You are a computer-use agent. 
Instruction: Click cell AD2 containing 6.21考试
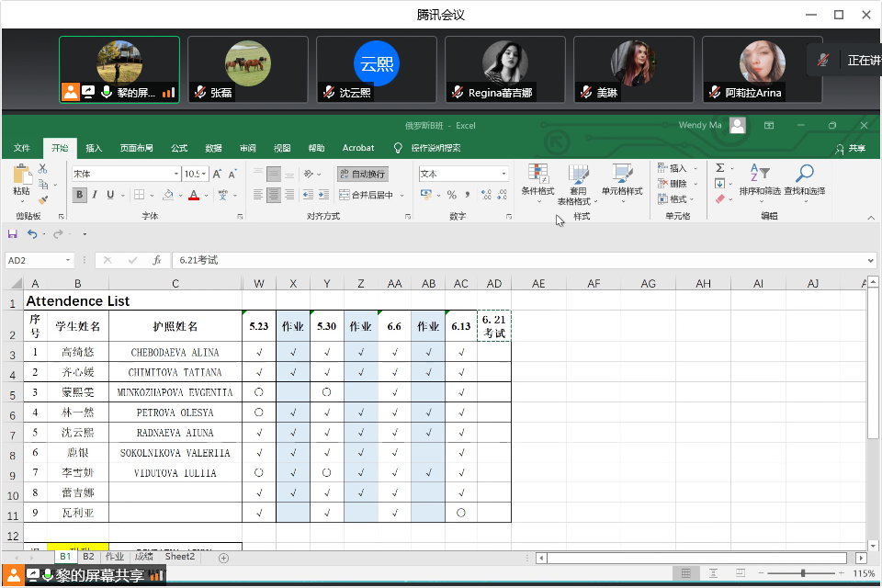(493, 326)
